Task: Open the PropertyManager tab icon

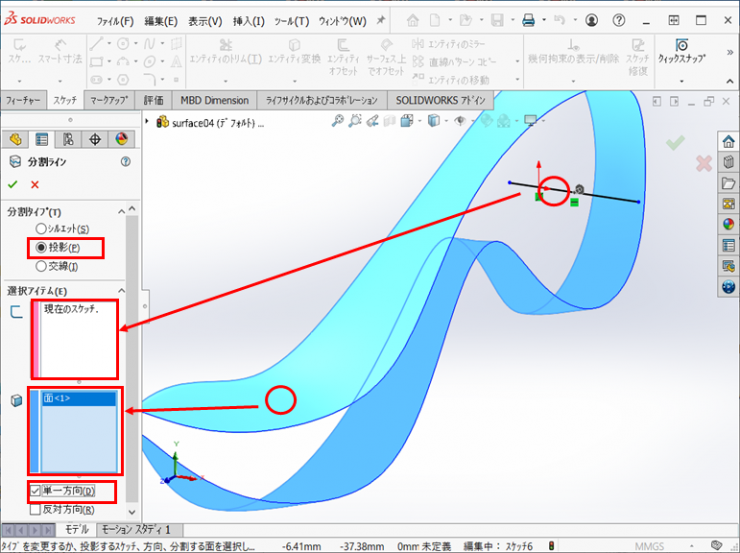Action: pyautogui.click(x=42, y=139)
